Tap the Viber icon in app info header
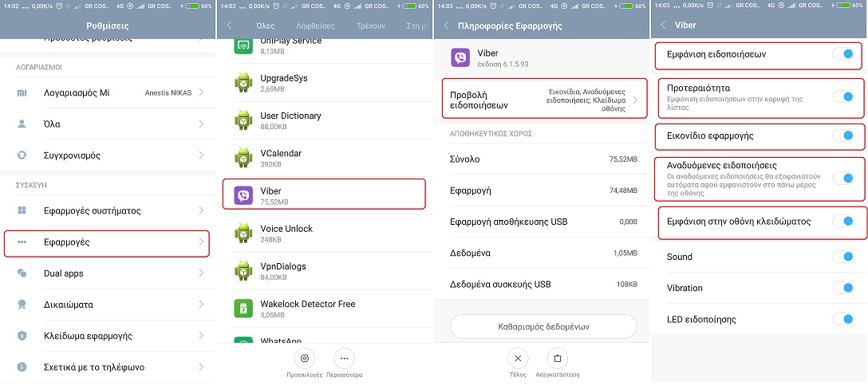868x385 pixels. point(460,57)
